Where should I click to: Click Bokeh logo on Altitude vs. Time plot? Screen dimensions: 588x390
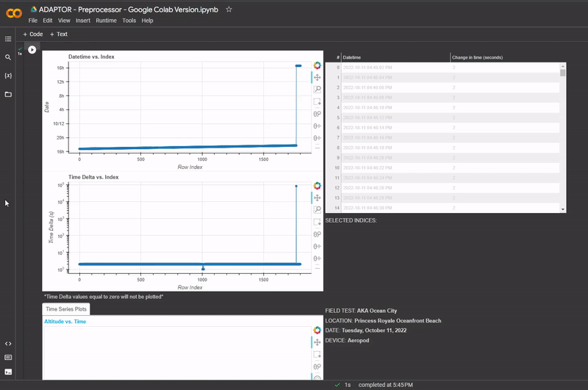318,330
